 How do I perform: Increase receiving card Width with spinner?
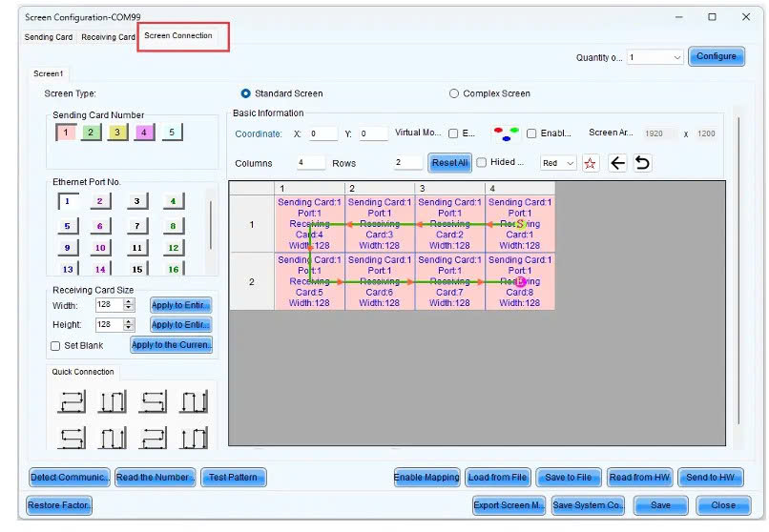139,302
